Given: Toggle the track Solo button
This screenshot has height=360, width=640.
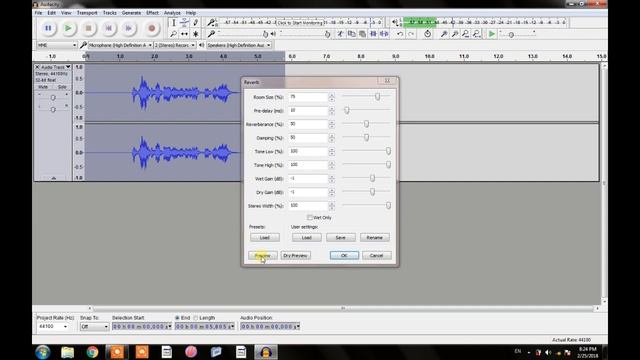Looking at the screenshot, I should pyautogui.click(x=62, y=87).
